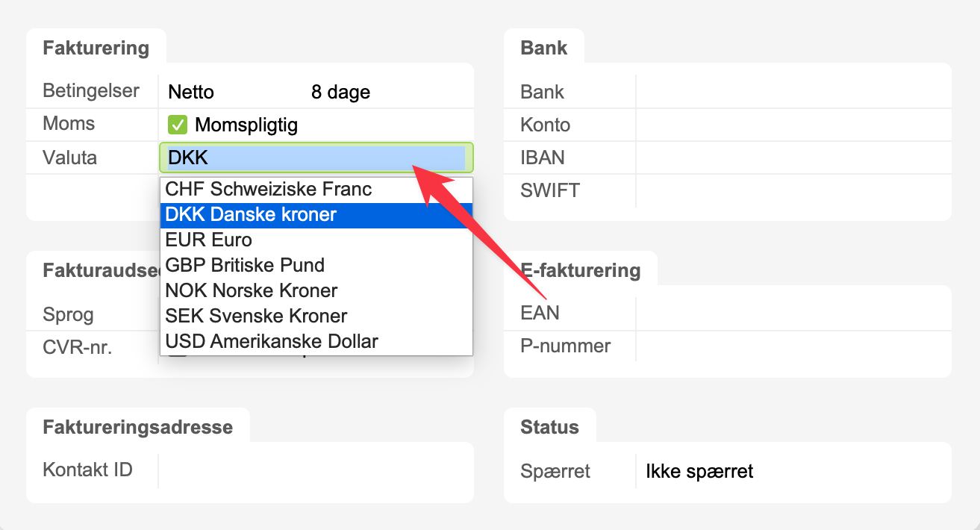Focus the P-nummer input field
Image resolution: width=980 pixels, height=530 pixels.
791,346
